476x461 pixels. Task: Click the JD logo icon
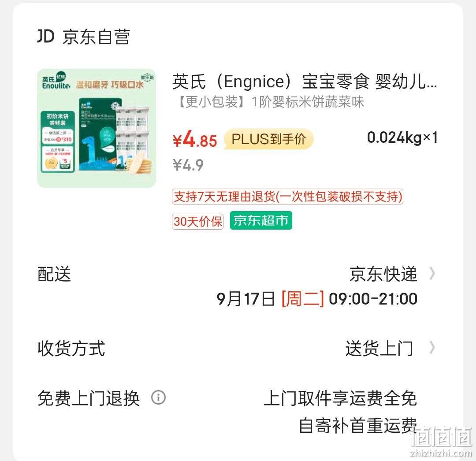46,37
